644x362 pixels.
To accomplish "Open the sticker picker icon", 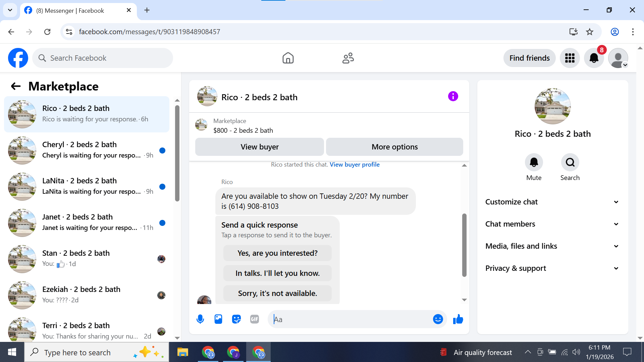I will [x=236, y=319].
